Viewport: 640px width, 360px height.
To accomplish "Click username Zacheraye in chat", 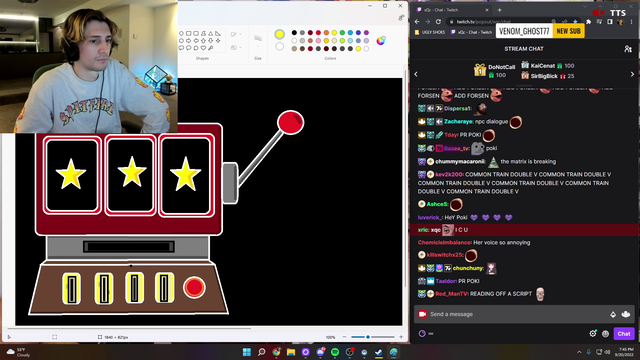I will (458, 122).
